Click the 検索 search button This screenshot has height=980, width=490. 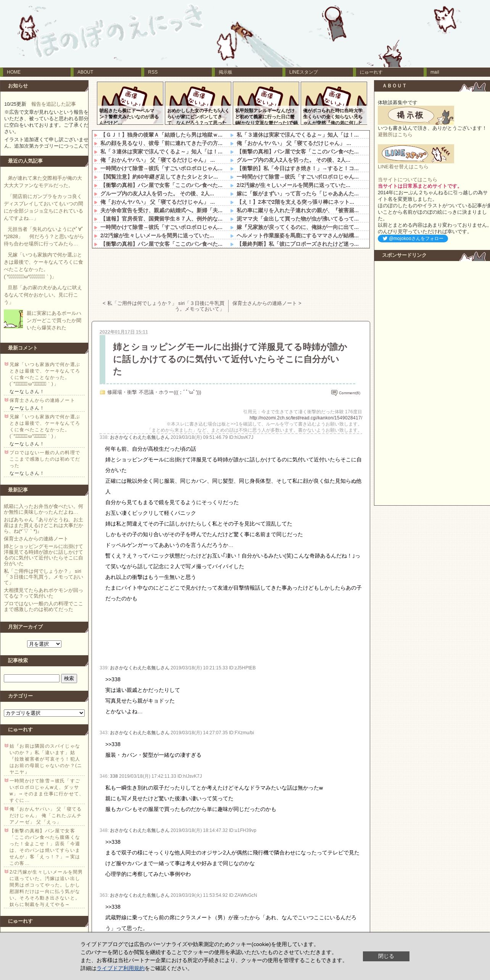pyautogui.click(x=69, y=678)
